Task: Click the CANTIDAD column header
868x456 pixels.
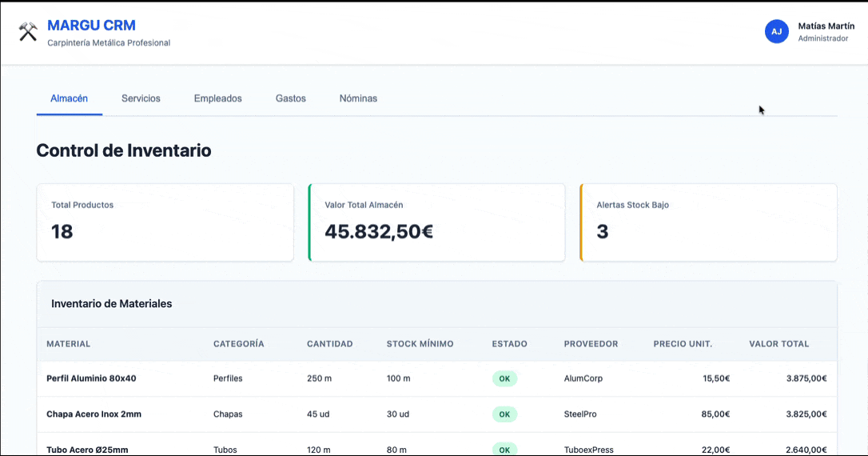Action: point(330,343)
